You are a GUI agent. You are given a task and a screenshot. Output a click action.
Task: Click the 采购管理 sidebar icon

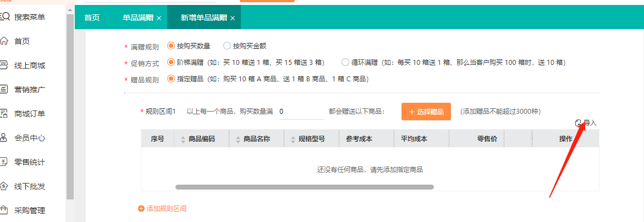click(4, 210)
